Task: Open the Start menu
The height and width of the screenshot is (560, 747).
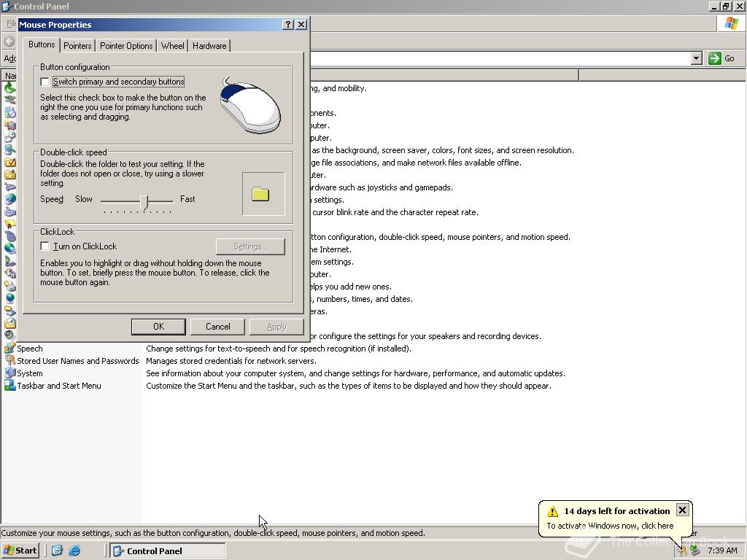Action: click(20, 551)
